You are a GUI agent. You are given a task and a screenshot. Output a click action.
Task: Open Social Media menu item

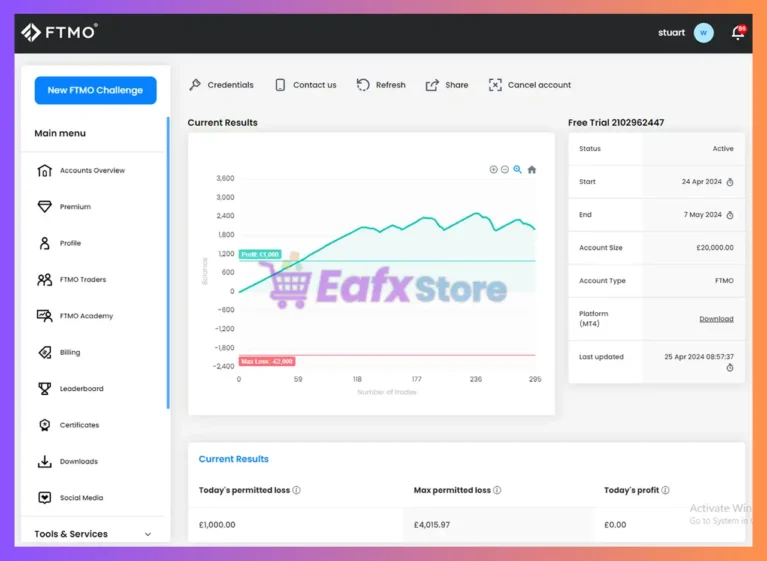coord(81,498)
